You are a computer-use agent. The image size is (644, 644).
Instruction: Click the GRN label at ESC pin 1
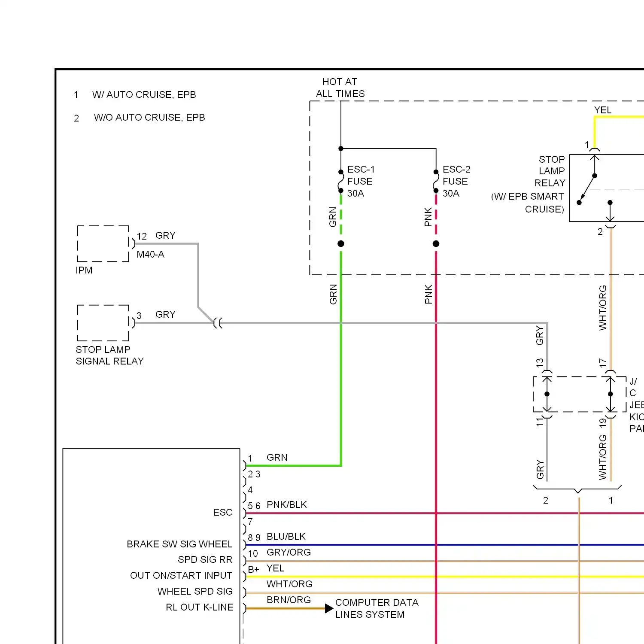[x=277, y=457]
